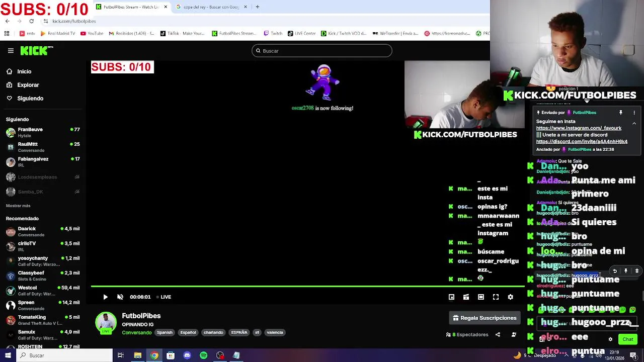The image size is (644, 362).
Task: Open pinned message options menu
Action: click(x=634, y=113)
